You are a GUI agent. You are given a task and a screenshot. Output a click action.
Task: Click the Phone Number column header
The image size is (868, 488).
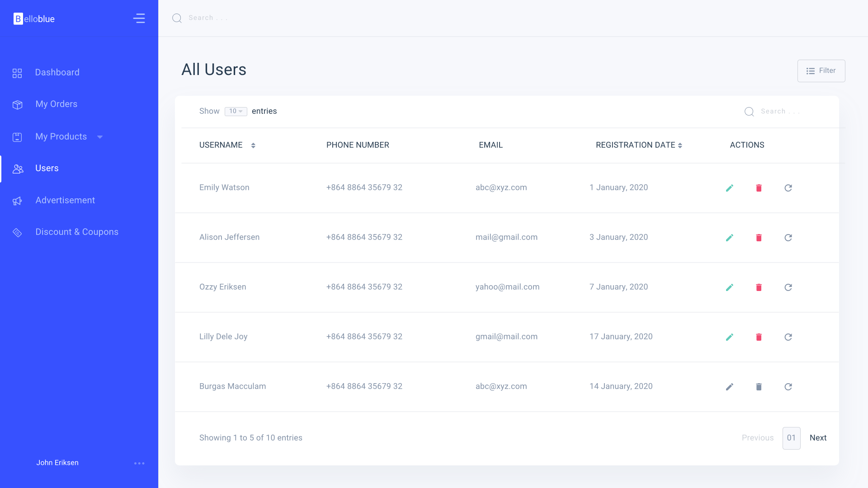pyautogui.click(x=358, y=145)
